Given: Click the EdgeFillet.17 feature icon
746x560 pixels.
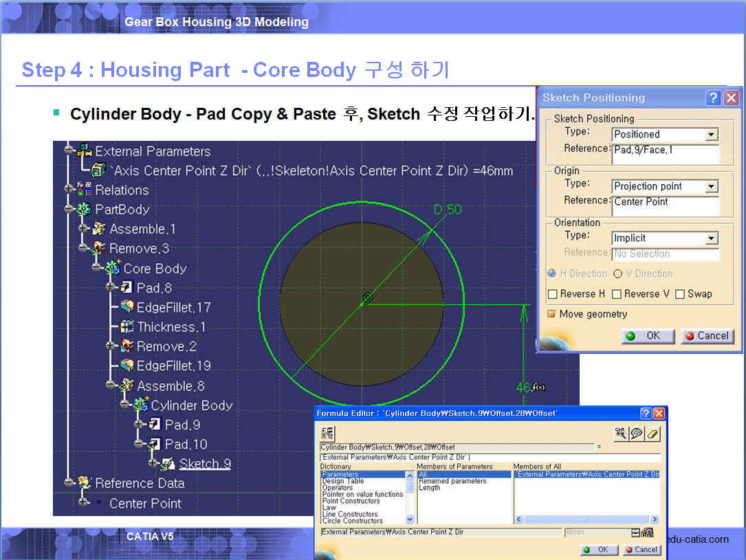Looking at the screenshot, I should tap(127, 307).
